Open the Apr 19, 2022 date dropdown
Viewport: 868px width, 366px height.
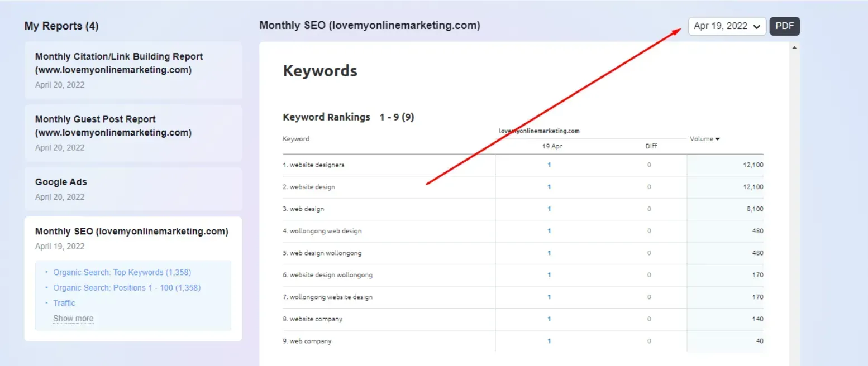click(727, 26)
